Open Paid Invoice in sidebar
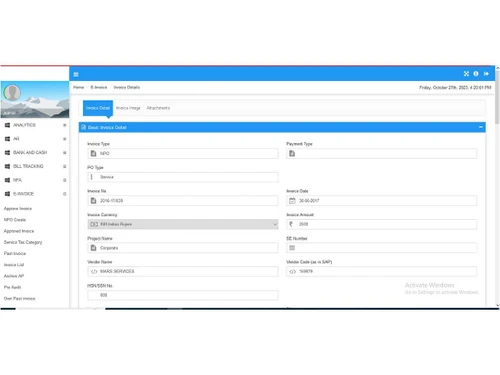The width and height of the screenshot is (500, 375). (15, 253)
